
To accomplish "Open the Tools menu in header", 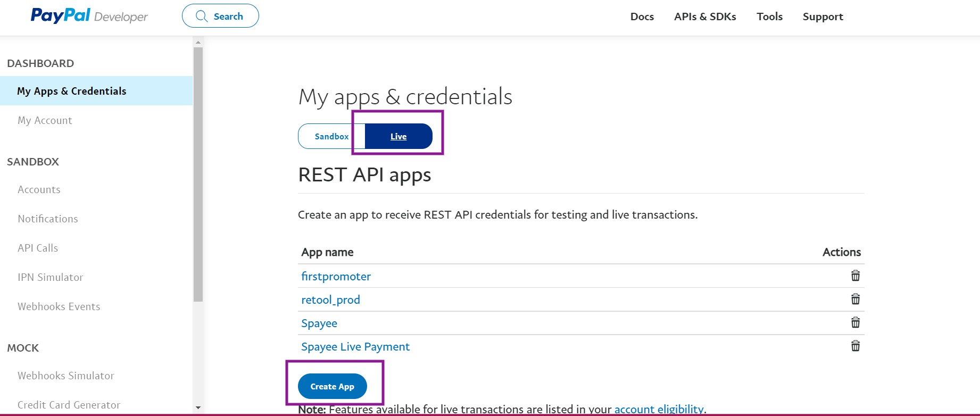I will (769, 16).
